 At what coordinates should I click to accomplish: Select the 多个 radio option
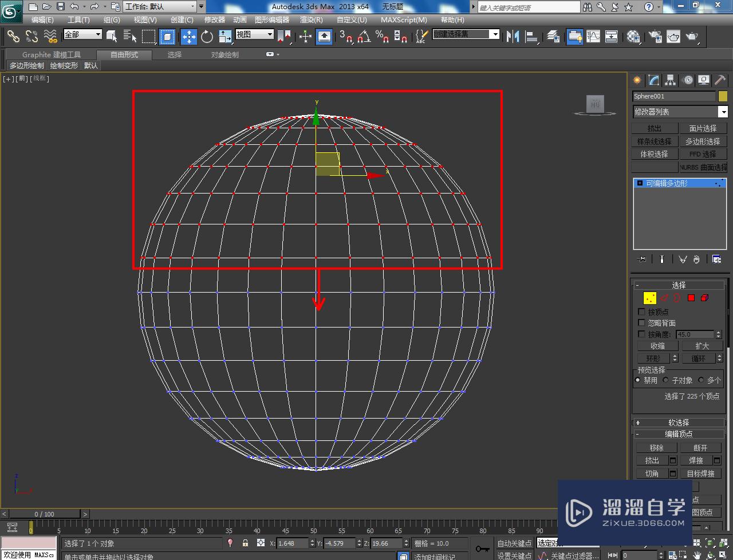(701, 380)
